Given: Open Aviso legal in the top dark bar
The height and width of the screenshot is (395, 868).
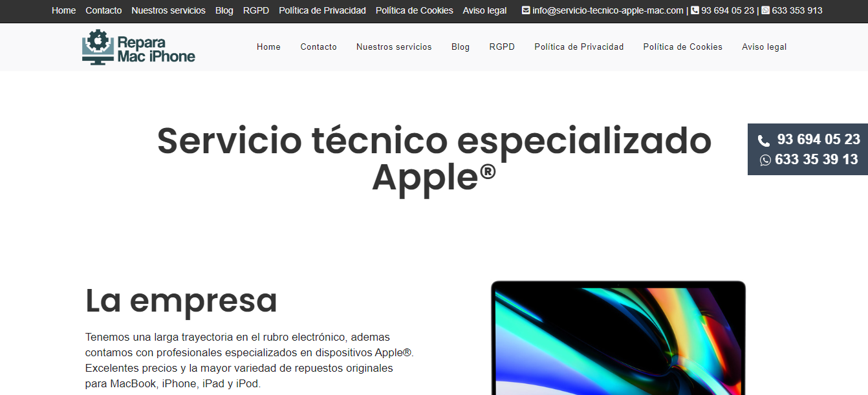Looking at the screenshot, I should [x=485, y=10].
